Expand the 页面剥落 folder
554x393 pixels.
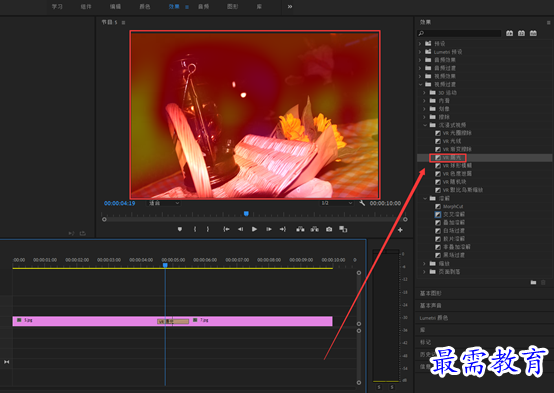424,272
